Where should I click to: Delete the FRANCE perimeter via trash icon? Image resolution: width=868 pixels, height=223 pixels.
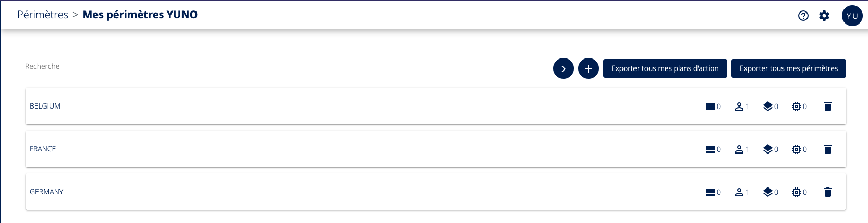pos(828,149)
